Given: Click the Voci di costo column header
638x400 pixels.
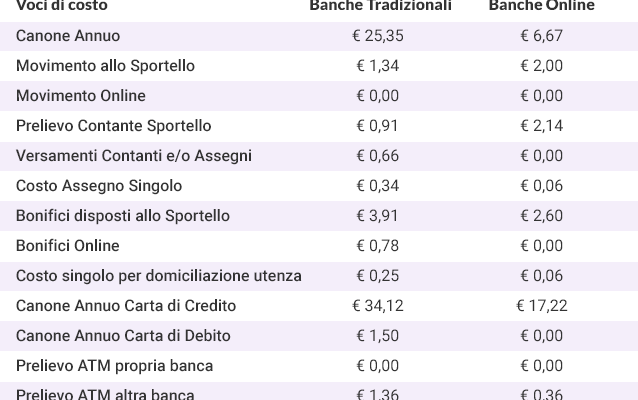Looking at the screenshot, I should click(62, 5).
